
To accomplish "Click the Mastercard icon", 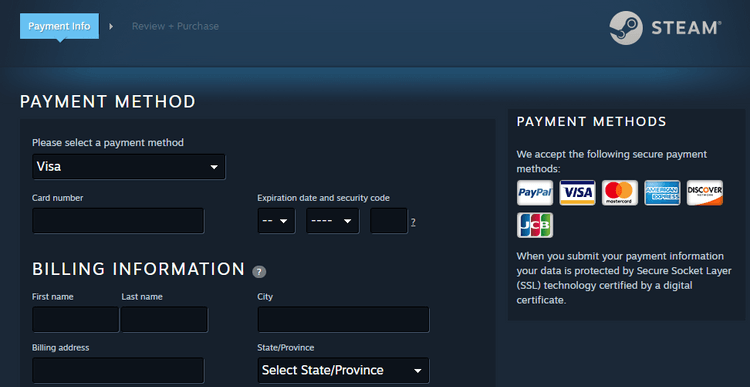I will [620, 193].
